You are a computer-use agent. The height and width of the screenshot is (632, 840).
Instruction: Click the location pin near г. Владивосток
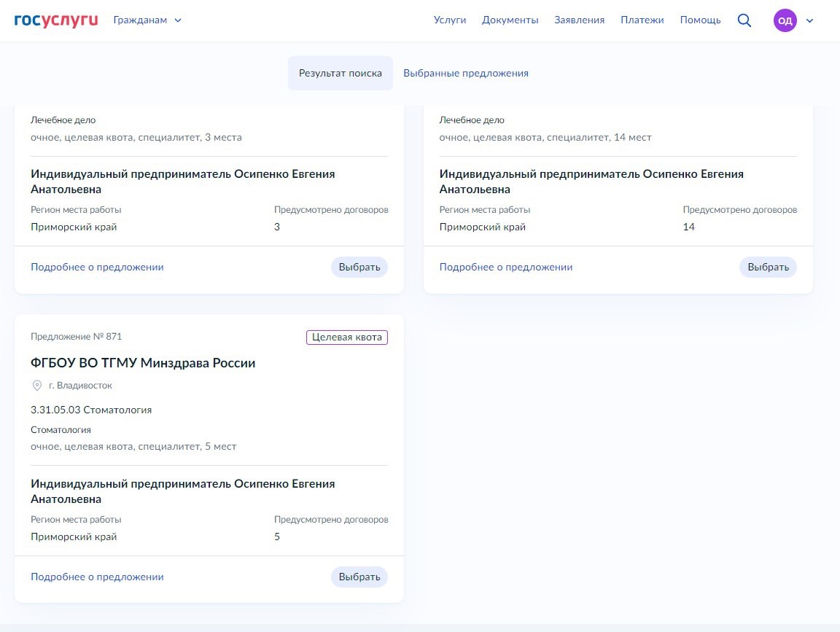(x=37, y=385)
